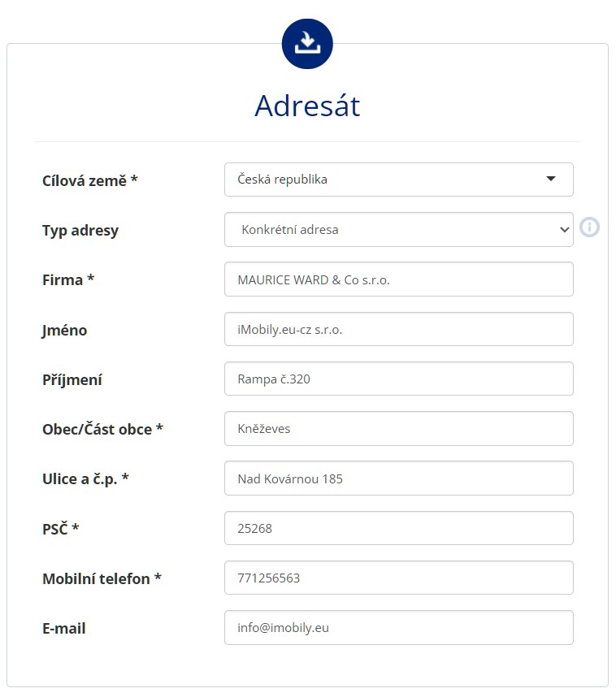This screenshot has width=616, height=697.
Task: Select the Příjmení input with Rampa č.320
Action: pyautogui.click(x=399, y=379)
